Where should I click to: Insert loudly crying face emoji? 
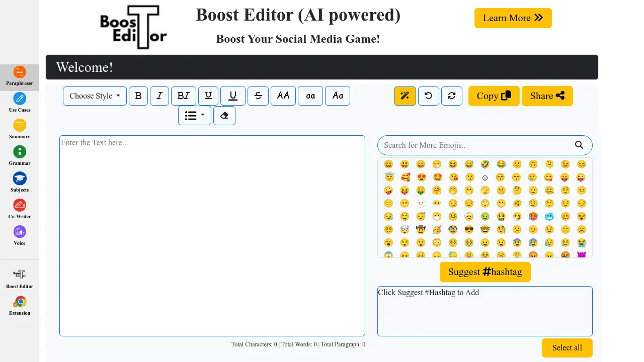(582, 243)
